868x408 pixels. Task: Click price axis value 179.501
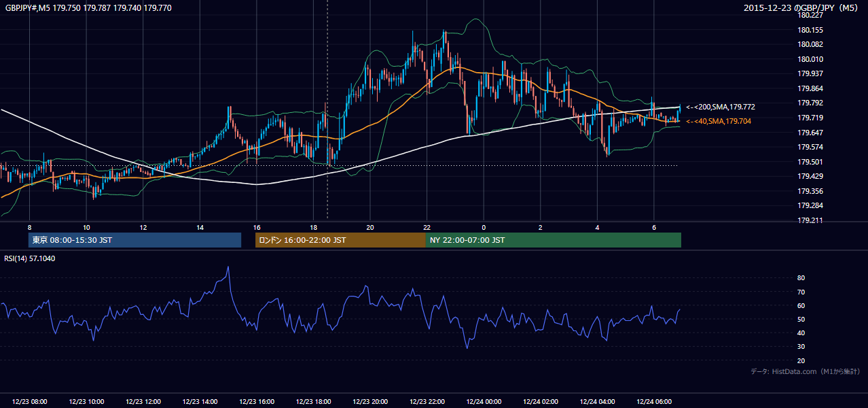tap(810, 162)
